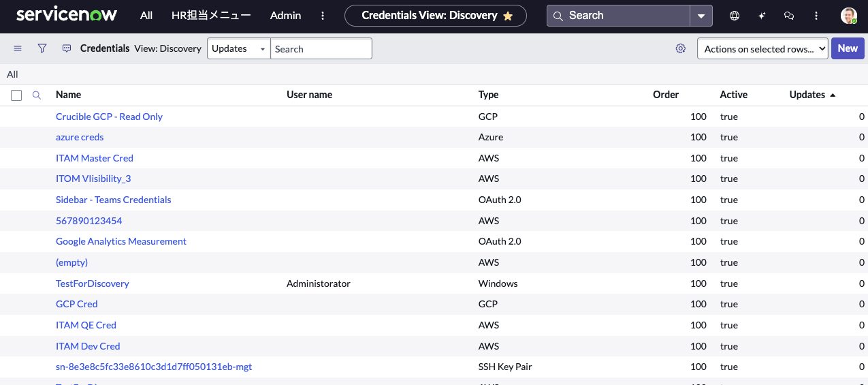868x385 pixels.
Task: Expand Actions on selected rows dropdown
Action: pyautogui.click(x=762, y=48)
